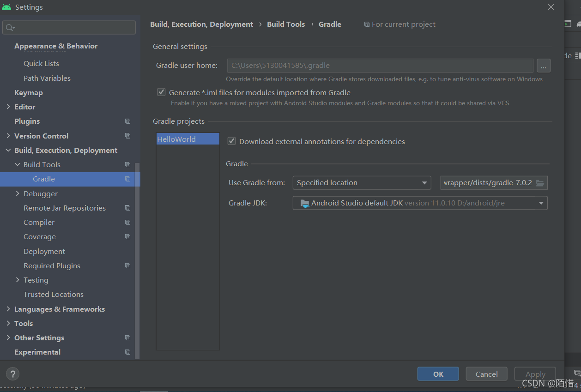The image size is (581, 392).
Task: Toggle Download external annotations for dependencies checkbox
Action: pos(232,141)
